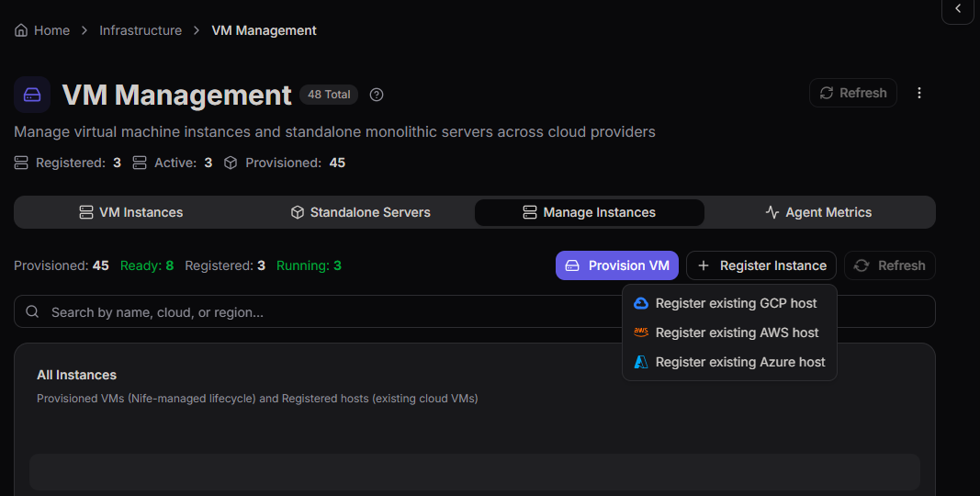The image size is (980, 496).
Task: Focus the search by name, cloud, or region field
Action: pyautogui.click(x=474, y=311)
